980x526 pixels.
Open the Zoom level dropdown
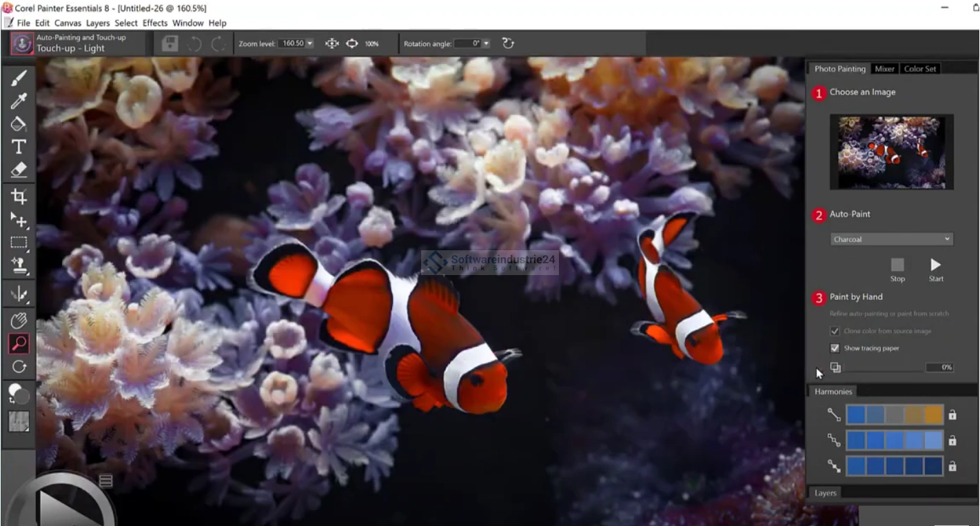pyautogui.click(x=309, y=43)
